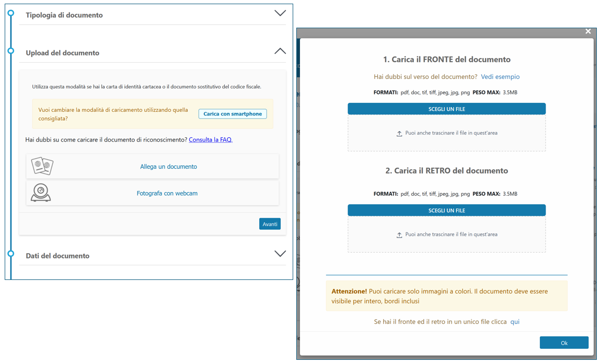The image size is (601, 364).
Task: Choose the Fotografa con webcam option
Action: click(167, 193)
